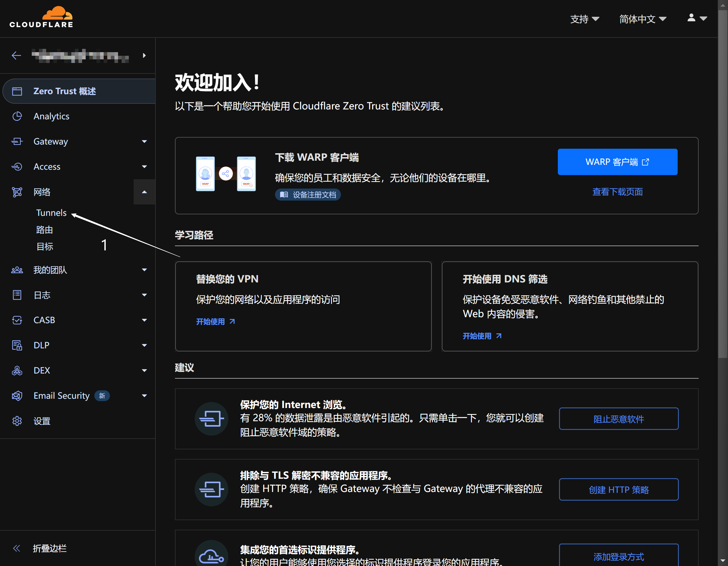Click arrow icon beside DNS 开始使用

pos(499,336)
